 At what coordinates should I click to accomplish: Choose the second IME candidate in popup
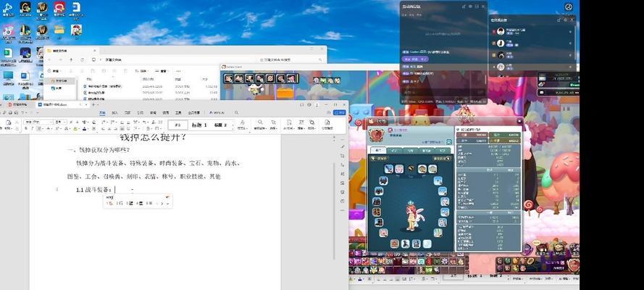pos(119,203)
